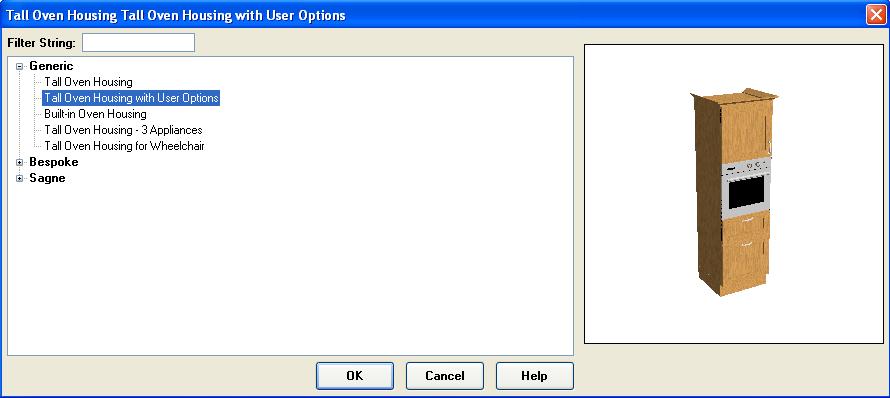Select the Tall Oven Housing item
Viewport: 890px width, 398px height.
coord(88,82)
